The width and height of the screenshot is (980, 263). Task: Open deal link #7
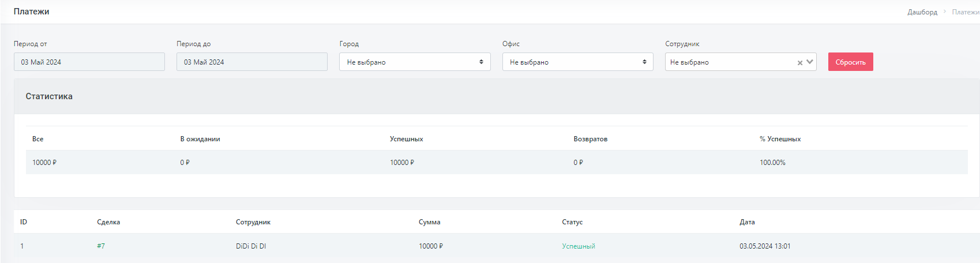[101, 246]
